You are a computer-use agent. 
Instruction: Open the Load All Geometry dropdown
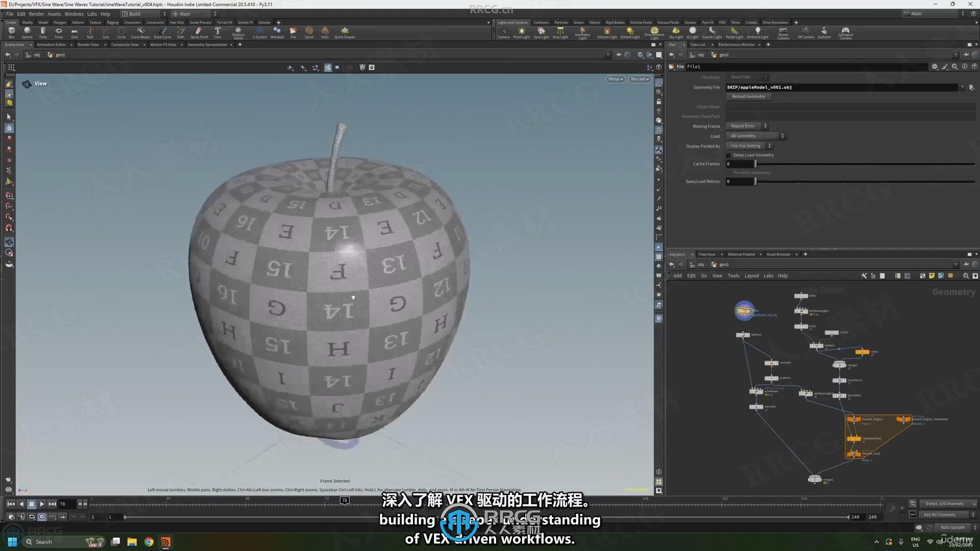(756, 136)
